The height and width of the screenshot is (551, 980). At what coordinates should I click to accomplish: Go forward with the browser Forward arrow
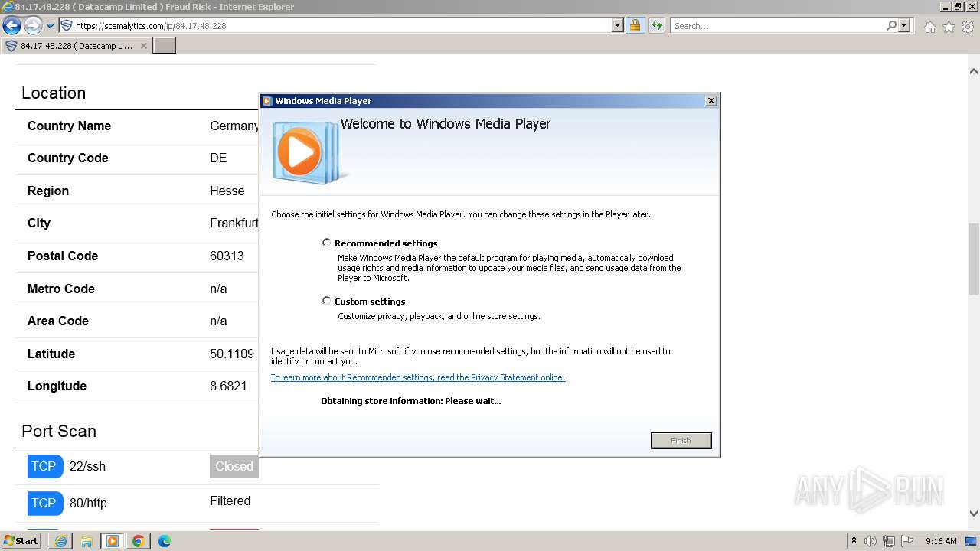(x=33, y=25)
